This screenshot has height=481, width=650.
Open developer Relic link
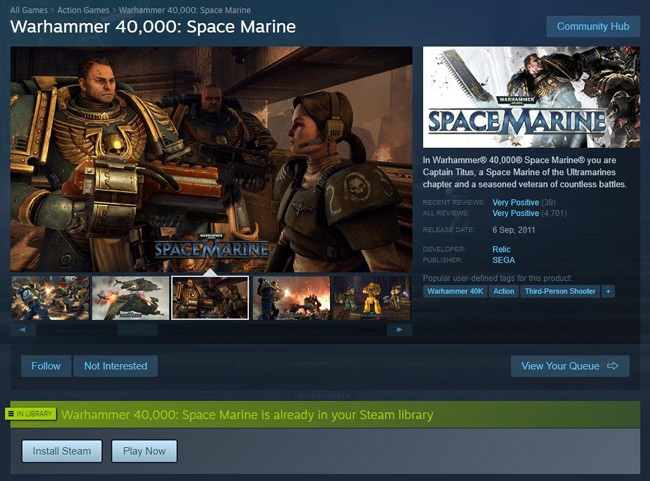coord(501,249)
